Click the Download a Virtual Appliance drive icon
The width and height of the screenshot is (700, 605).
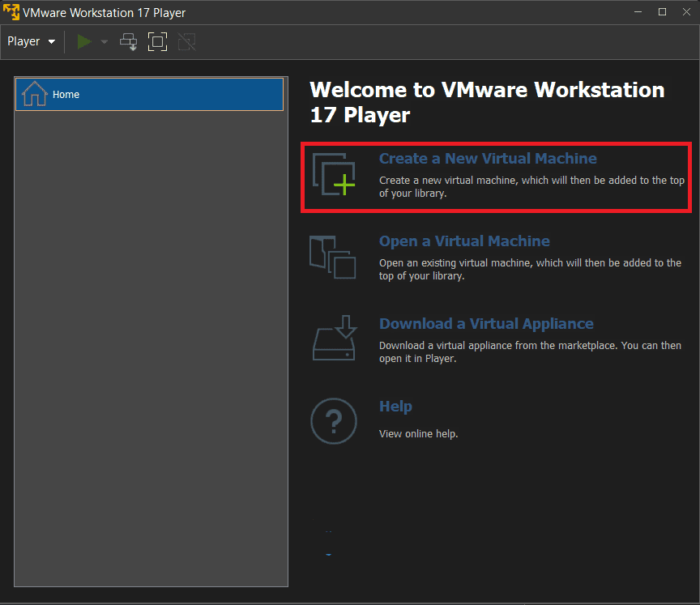click(x=334, y=339)
